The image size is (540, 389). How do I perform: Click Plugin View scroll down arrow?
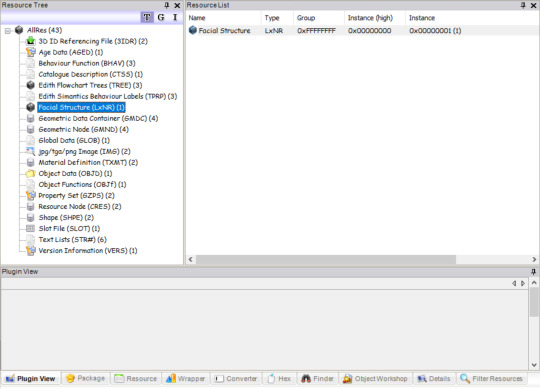(534, 365)
